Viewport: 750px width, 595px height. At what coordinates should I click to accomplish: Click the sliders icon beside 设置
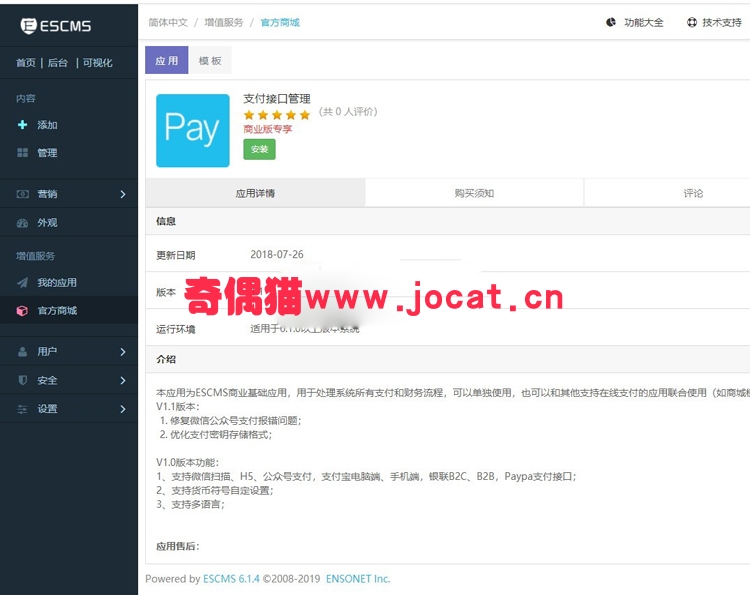click(22, 409)
